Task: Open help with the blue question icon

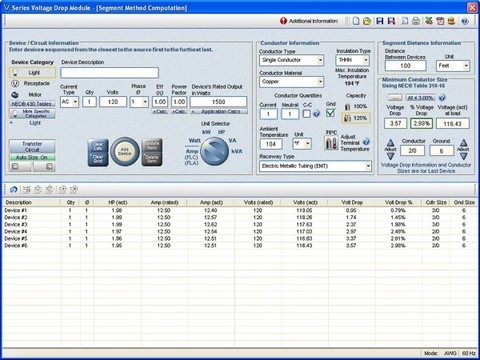Action: 465,21
